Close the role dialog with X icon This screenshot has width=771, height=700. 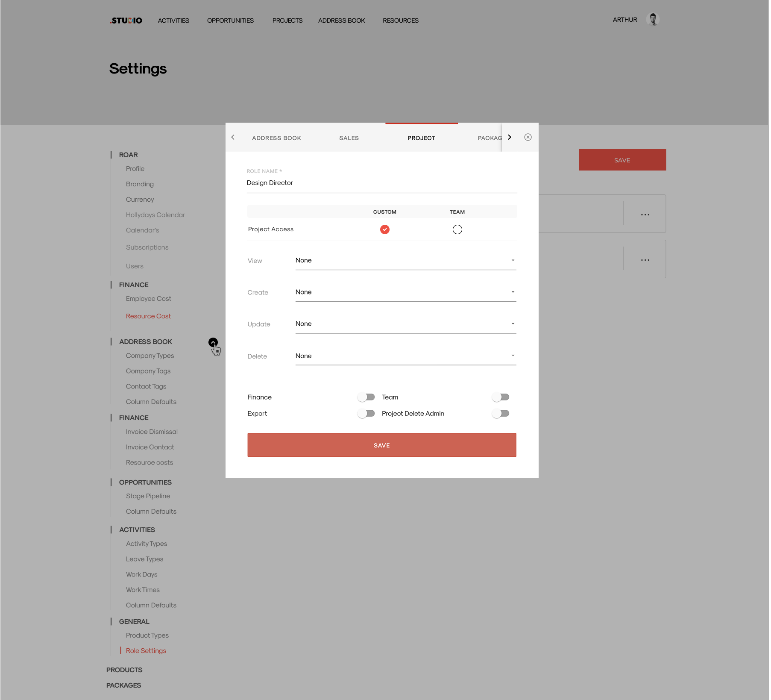click(x=528, y=137)
